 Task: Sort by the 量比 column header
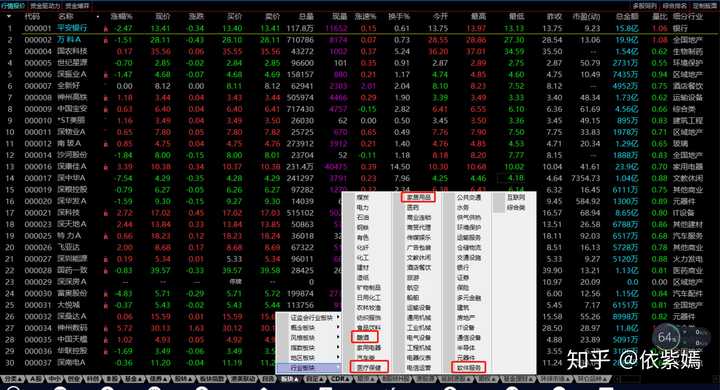660,17
